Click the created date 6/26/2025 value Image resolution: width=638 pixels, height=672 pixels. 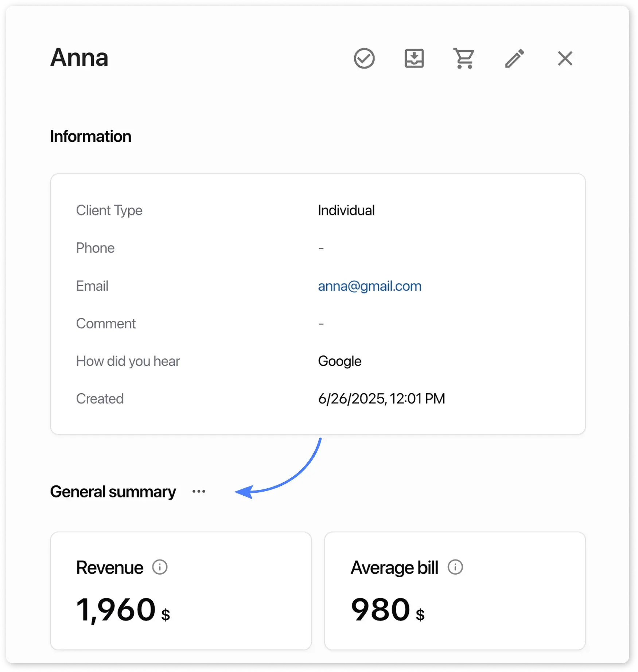pos(381,399)
